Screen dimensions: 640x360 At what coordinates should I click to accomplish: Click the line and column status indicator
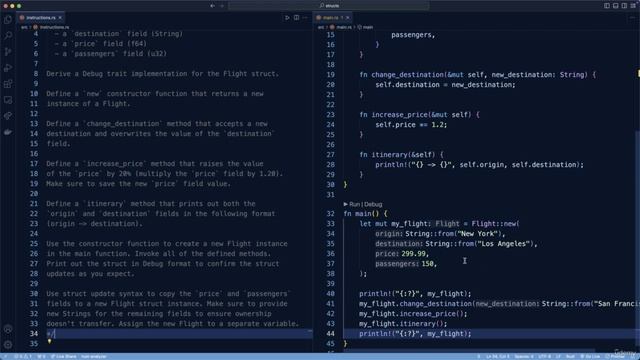(x=498, y=356)
